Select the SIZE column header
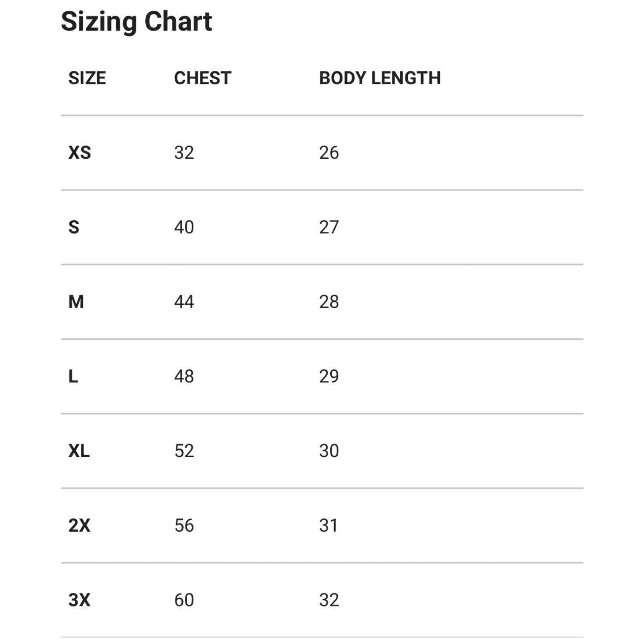Viewport: 644px width, 644px height. (87, 78)
